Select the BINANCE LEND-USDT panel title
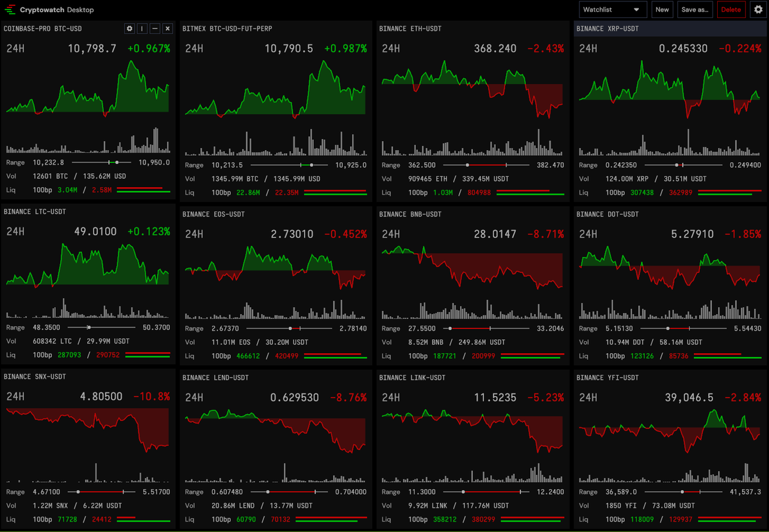This screenshot has width=769, height=532. tap(215, 378)
